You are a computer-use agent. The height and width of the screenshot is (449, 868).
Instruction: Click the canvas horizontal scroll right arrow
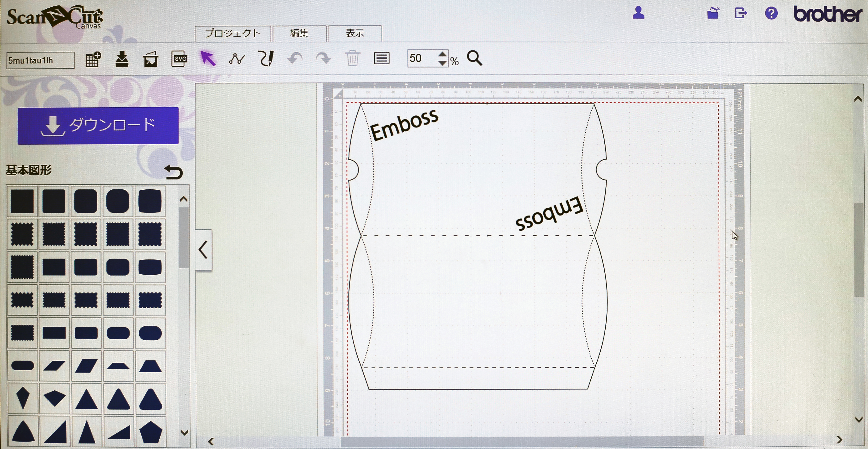(x=839, y=440)
